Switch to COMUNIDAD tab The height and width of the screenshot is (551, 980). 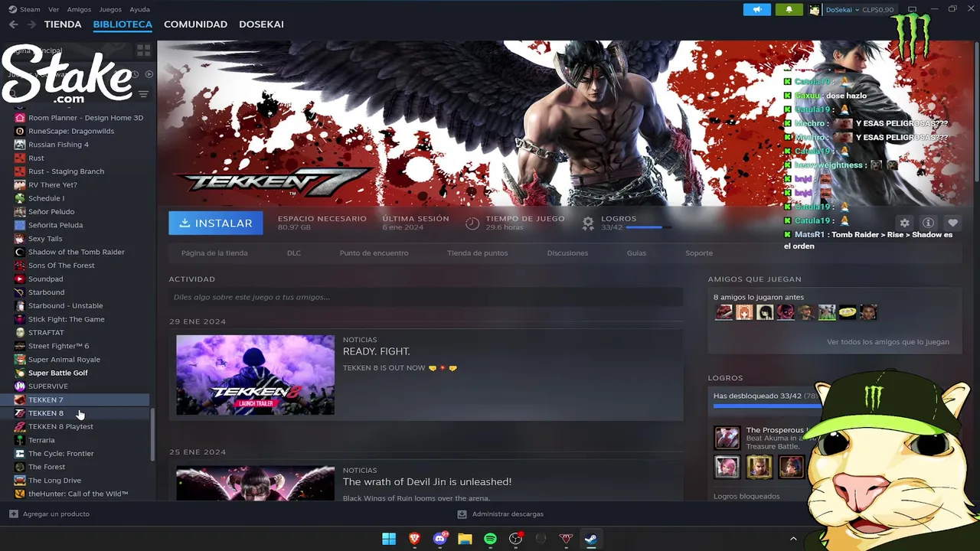click(x=195, y=24)
